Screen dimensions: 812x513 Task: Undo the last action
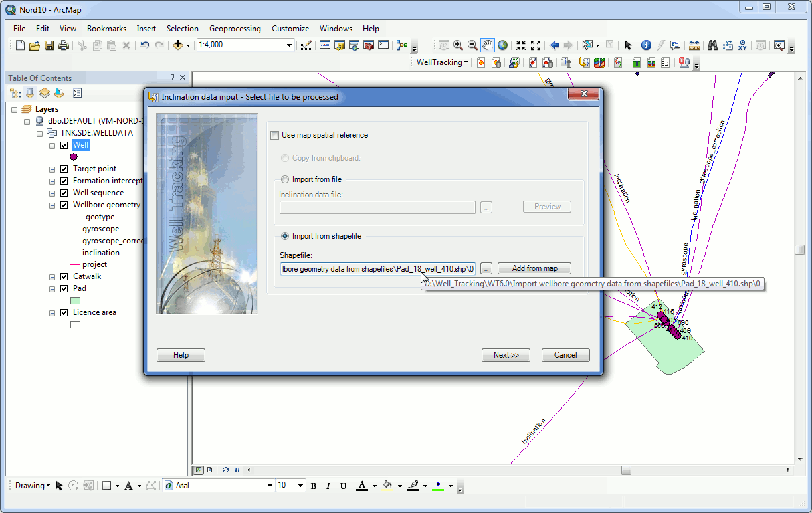144,45
